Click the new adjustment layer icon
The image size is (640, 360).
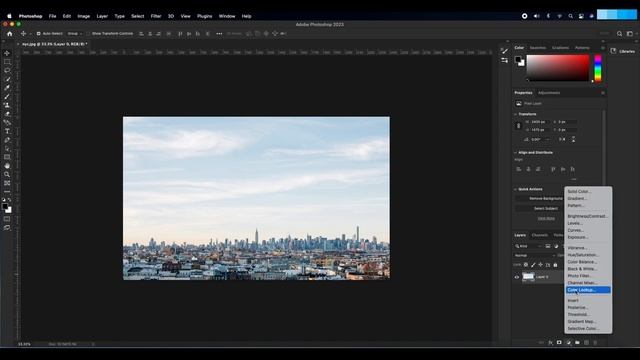568,343
